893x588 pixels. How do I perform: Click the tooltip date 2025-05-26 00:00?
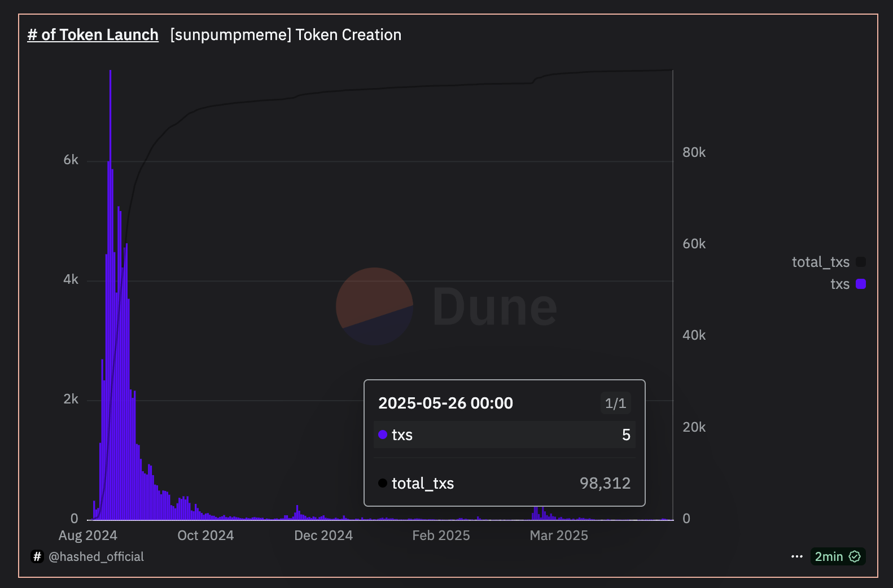pos(445,403)
